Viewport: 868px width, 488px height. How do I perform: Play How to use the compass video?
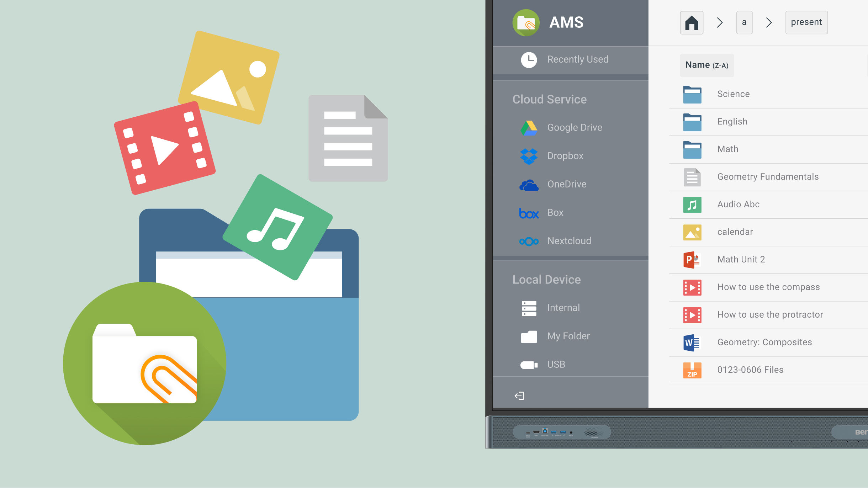click(768, 287)
